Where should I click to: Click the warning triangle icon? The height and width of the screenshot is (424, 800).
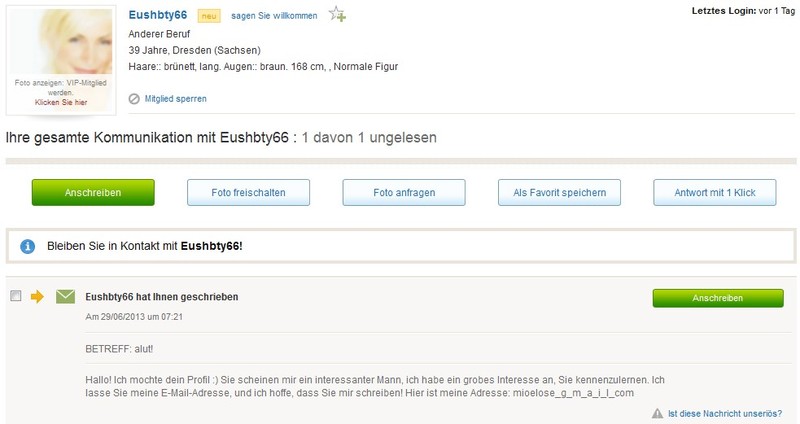pyautogui.click(x=658, y=413)
